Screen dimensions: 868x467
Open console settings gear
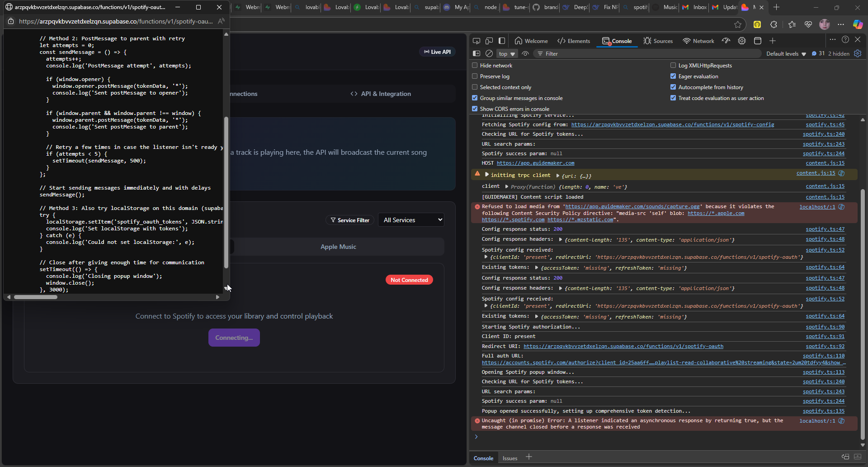(858, 53)
